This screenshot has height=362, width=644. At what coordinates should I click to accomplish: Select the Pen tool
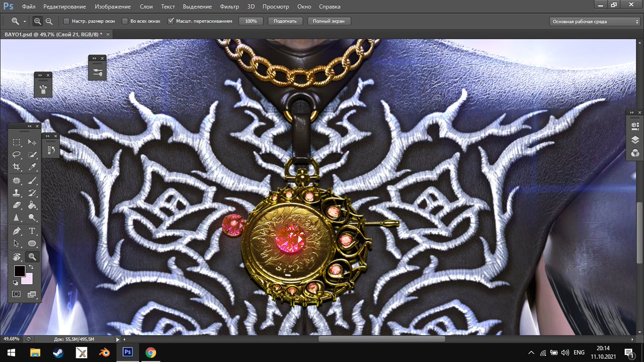tap(17, 231)
